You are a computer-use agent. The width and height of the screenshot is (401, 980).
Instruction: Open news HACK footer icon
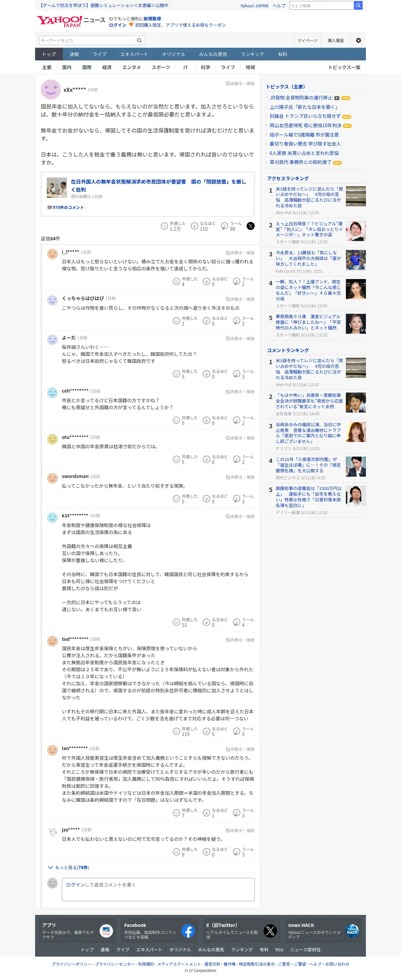click(352, 931)
